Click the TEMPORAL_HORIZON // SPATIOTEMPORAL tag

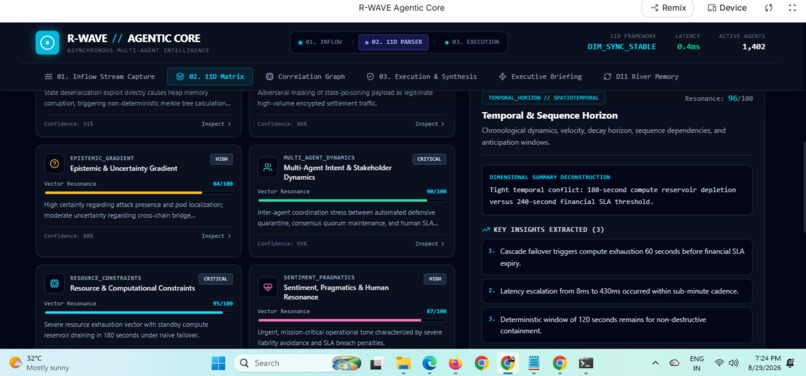coord(543,98)
